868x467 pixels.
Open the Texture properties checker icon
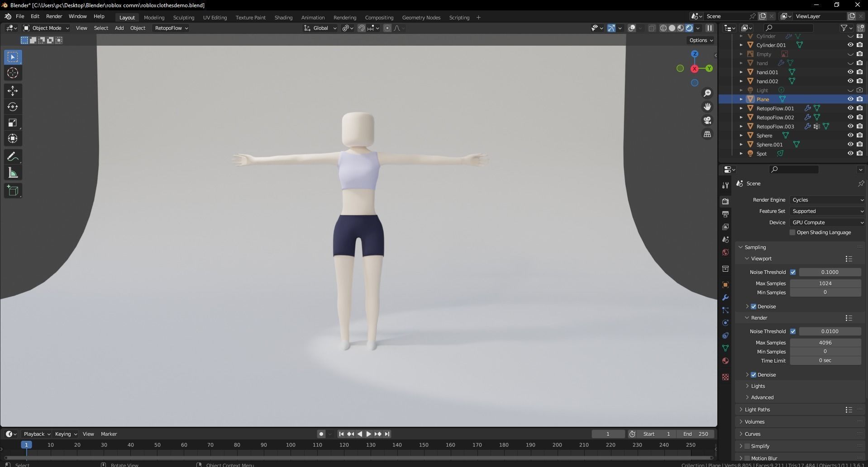[x=725, y=377]
